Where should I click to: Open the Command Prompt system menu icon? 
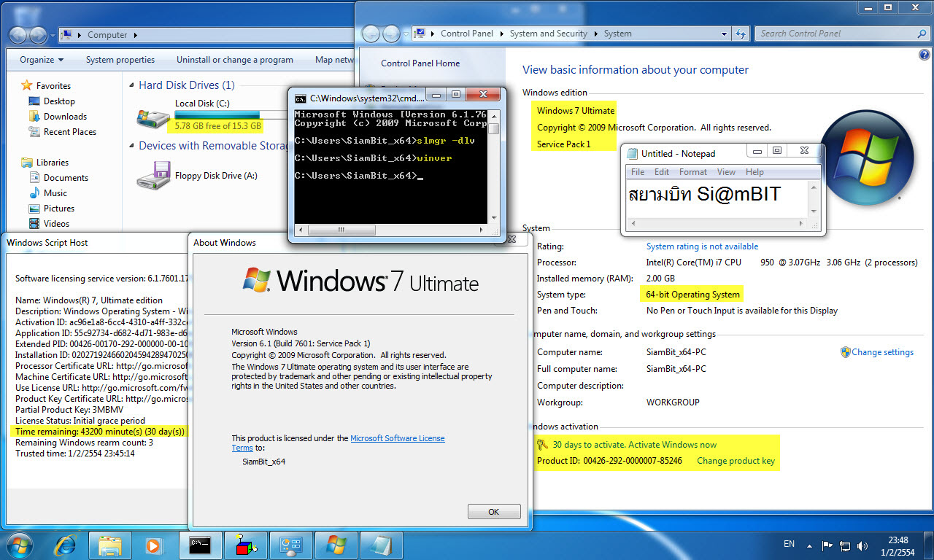tap(300, 98)
